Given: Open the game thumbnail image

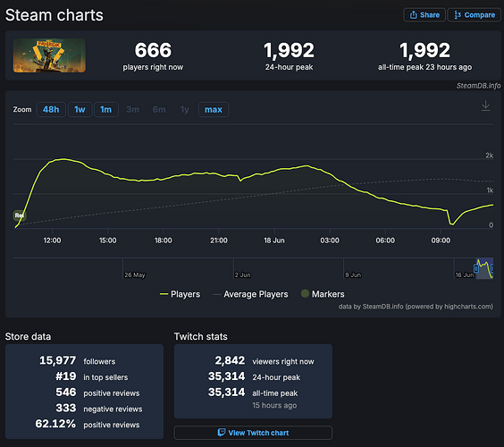Looking at the screenshot, I should click(49, 55).
